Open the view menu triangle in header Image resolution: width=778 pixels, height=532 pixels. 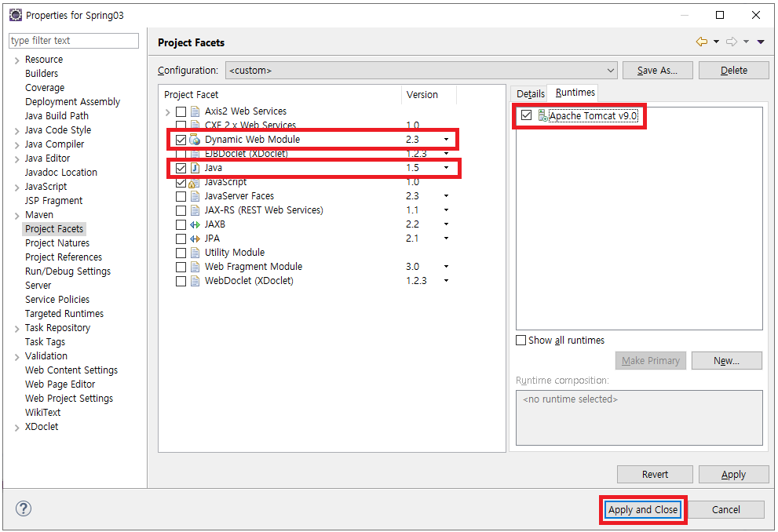(x=761, y=42)
